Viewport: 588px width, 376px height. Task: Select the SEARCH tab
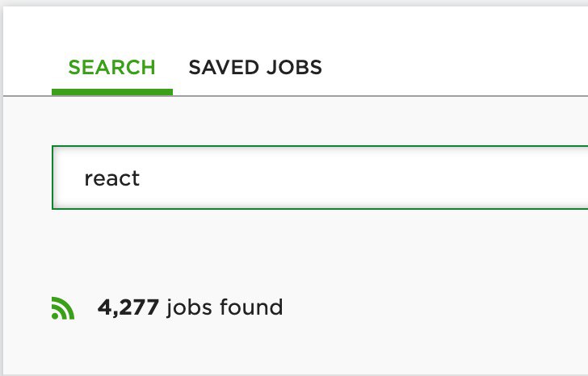pyautogui.click(x=111, y=68)
